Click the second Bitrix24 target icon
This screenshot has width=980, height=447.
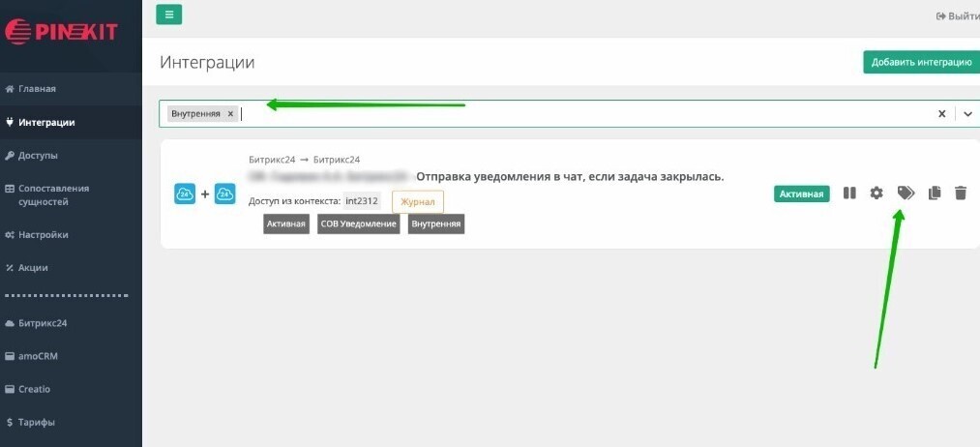[225, 194]
